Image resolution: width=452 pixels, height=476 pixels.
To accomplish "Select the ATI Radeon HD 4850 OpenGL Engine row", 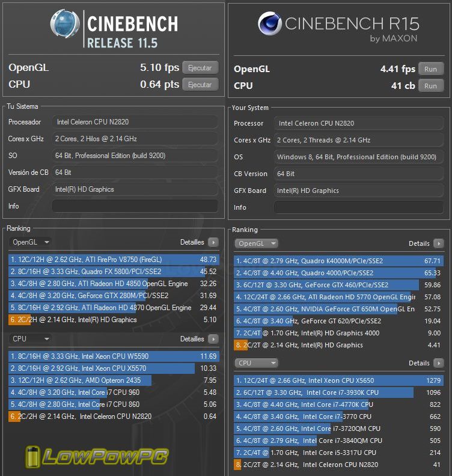I will pos(114,284).
